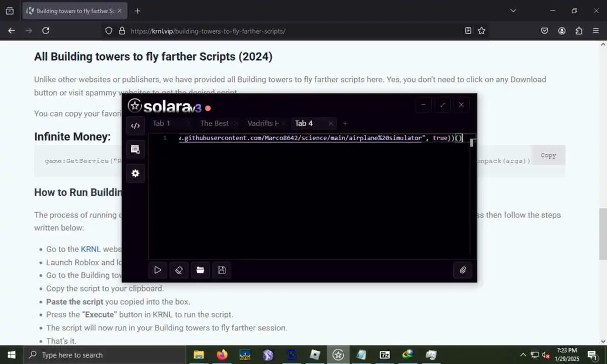The width and height of the screenshot is (607, 364).
Task: Close the Vadrifts tab in Solara
Action: coord(283,123)
